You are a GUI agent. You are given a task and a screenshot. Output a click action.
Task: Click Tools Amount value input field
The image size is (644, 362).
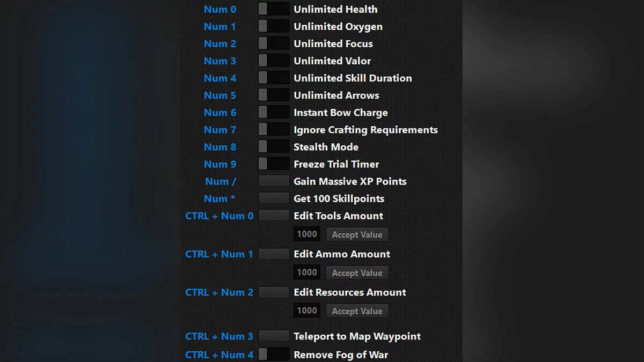tap(307, 234)
